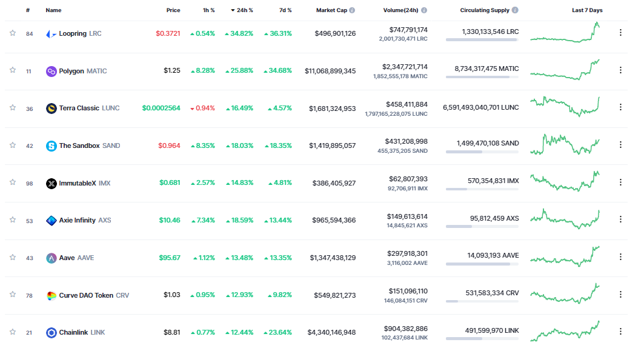The width and height of the screenshot is (644, 348).
Task: Click the Loopring coin logo icon
Action: click(x=51, y=34)
